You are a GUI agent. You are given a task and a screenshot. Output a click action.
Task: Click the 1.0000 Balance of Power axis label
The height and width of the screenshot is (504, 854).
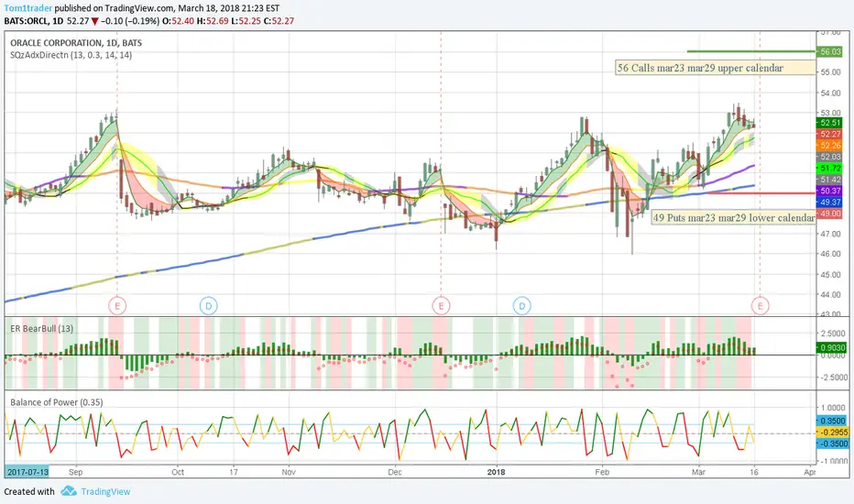pyautogui.click(x=833, y=408)
